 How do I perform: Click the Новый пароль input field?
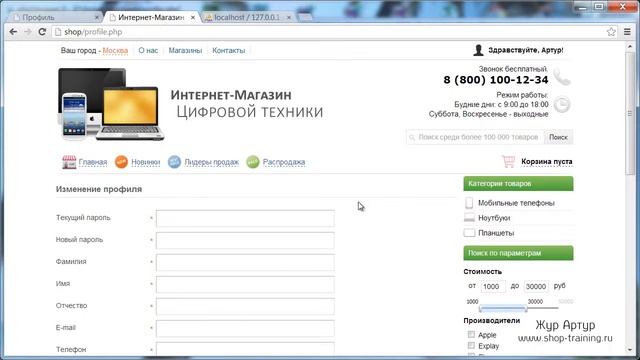click(x=245, y=240)
